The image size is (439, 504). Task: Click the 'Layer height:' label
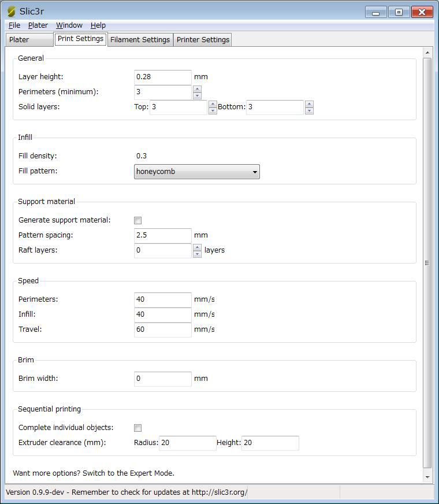[x=41, y=77]
